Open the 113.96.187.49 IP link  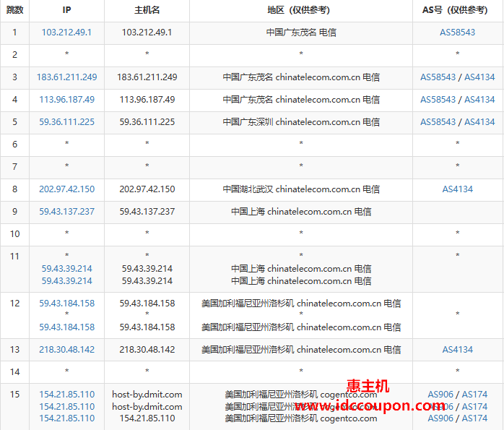(66, 100)
